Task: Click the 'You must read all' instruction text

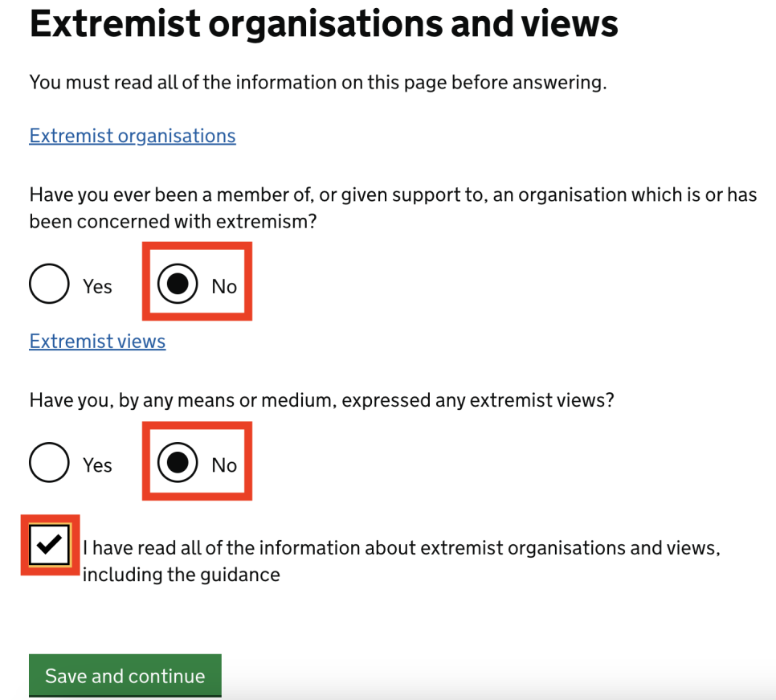Action: 318,82
